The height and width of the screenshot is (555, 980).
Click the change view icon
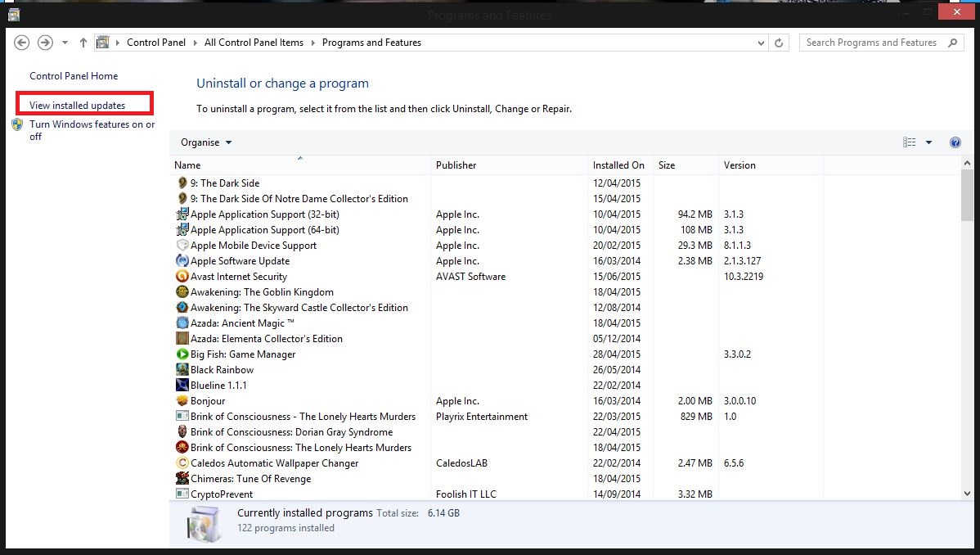pyautogui.click(x=910, y=142)
